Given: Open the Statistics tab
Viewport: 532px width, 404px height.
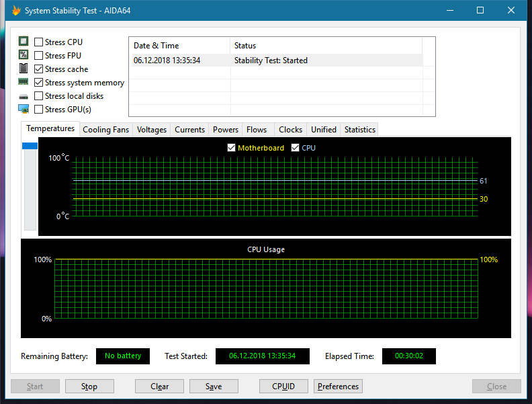Looking at the screenshot, I should pyautogui.click(x=359, y=130).
